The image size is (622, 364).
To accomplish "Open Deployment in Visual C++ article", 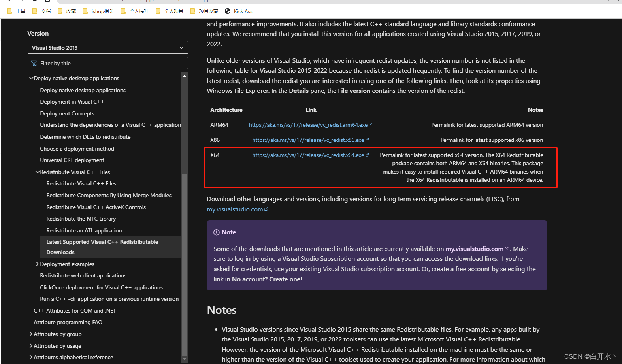I will coord(72,102).
